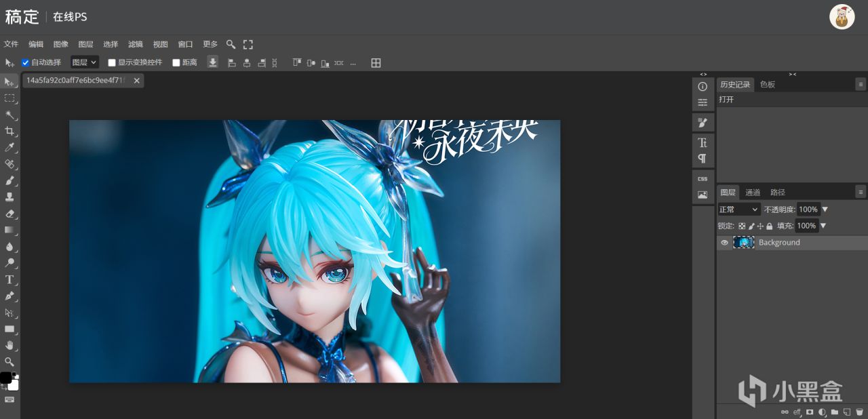Viewport: 868px width, 419px height.
Task: Select the Type (T) tool
Action: pyautogui.click(x=9, y=279)
